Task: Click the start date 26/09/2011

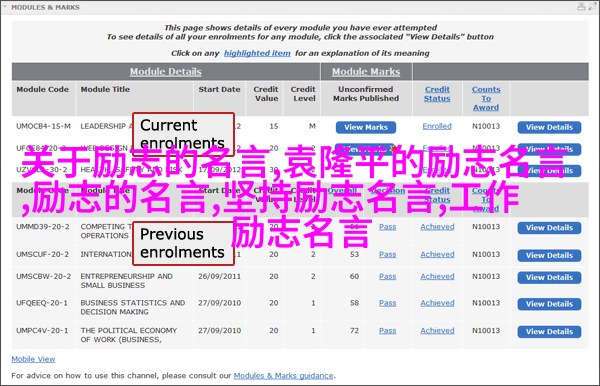Action: [219, 277]
